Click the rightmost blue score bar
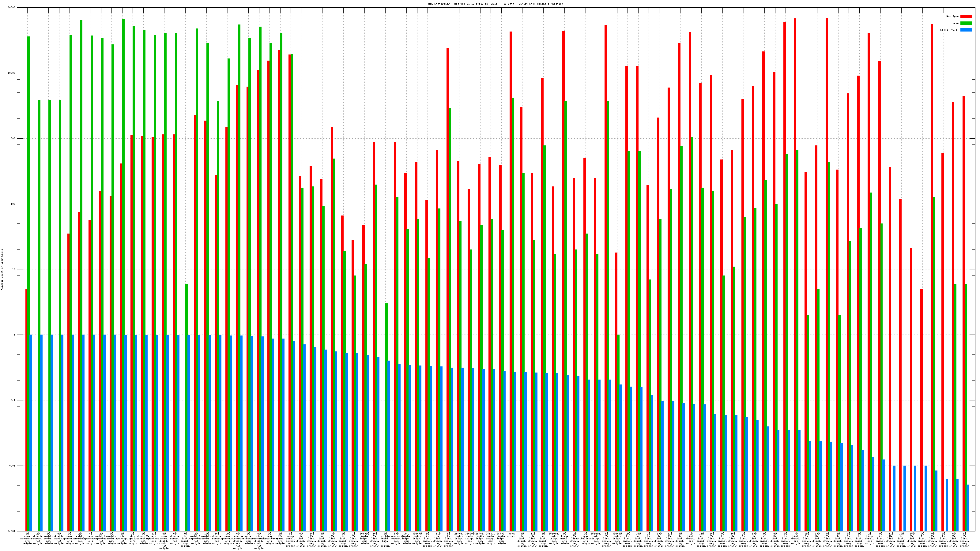The image size is (980, 551). [968, 508]
